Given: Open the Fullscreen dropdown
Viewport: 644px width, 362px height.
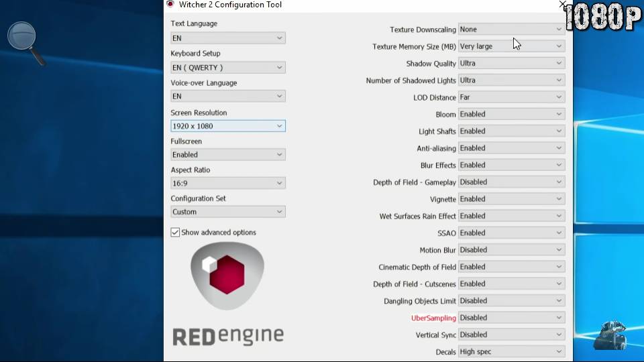Looking at the screenshot, I should 228,155.
